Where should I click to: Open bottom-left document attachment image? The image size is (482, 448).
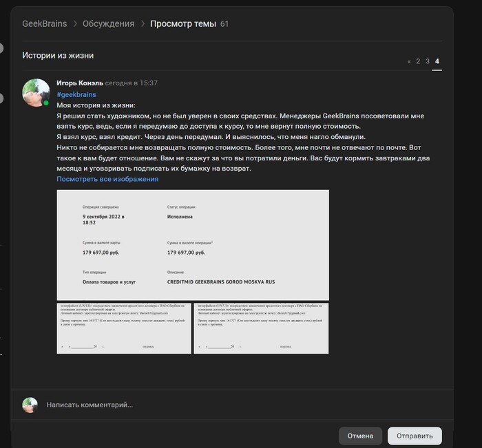point(124,328)
